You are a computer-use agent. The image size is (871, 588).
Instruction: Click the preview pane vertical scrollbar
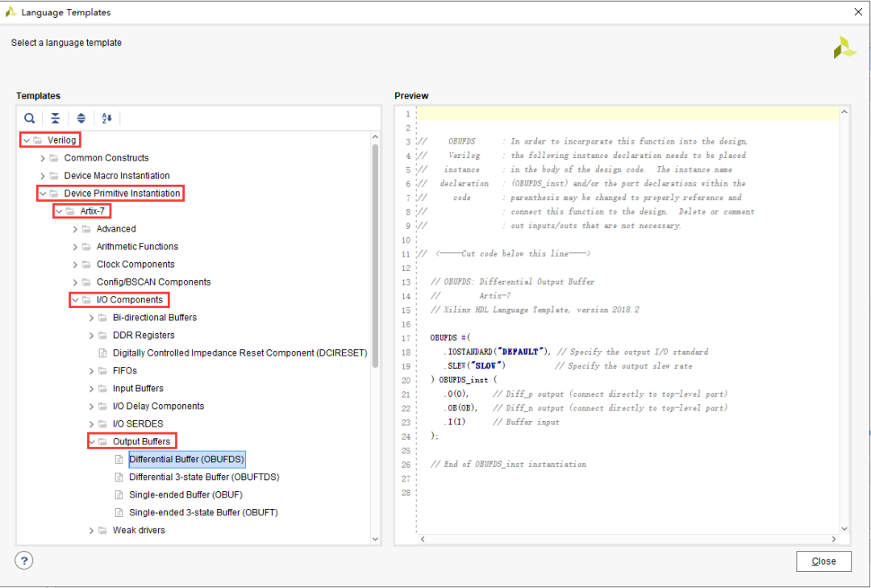(844, 320)
